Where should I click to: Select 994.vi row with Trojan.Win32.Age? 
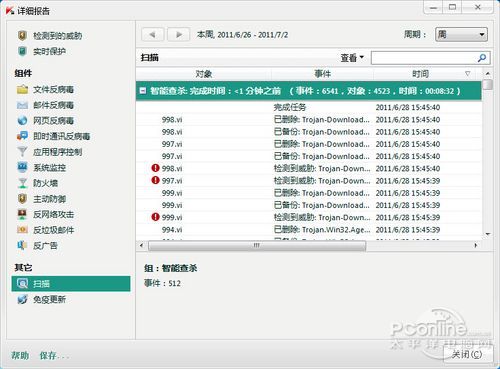coord(309,230)
